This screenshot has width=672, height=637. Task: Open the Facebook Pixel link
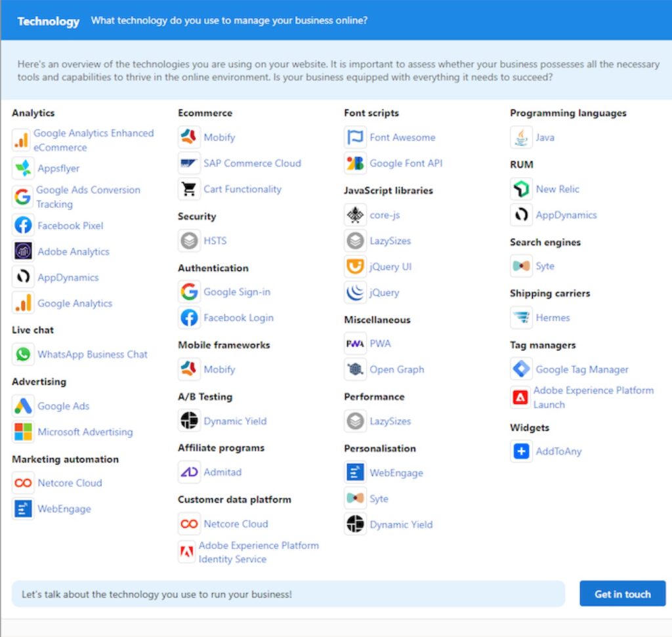pyautogui.click(x=70, y=226)
